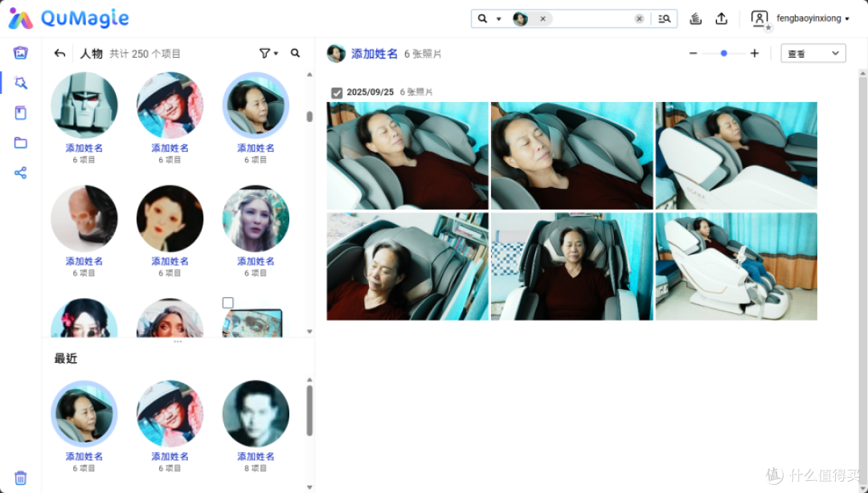Viewport: 868px width, 493px height.
Task: Click the search magnifier in the top bar
Action: (483, 18)
